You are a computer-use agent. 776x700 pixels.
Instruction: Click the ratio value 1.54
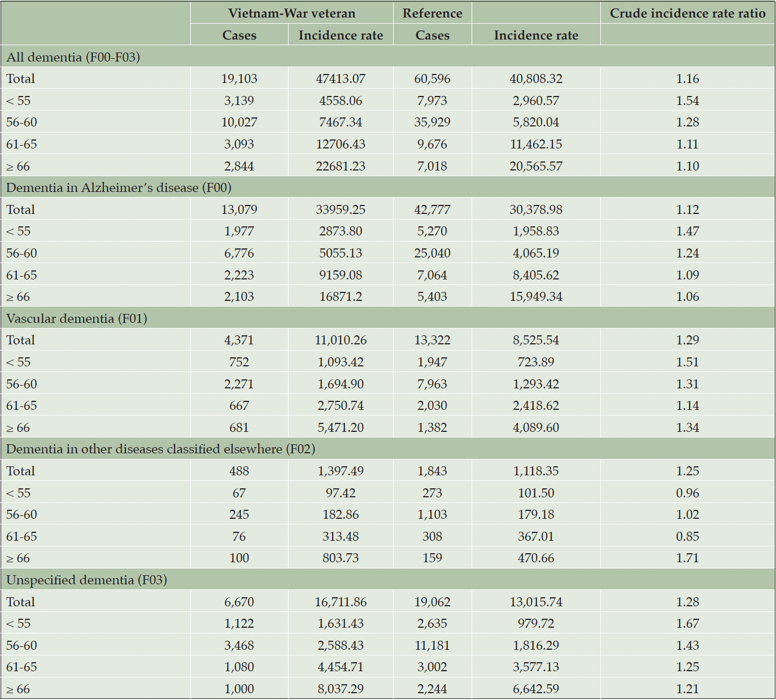tap(687, 100)
